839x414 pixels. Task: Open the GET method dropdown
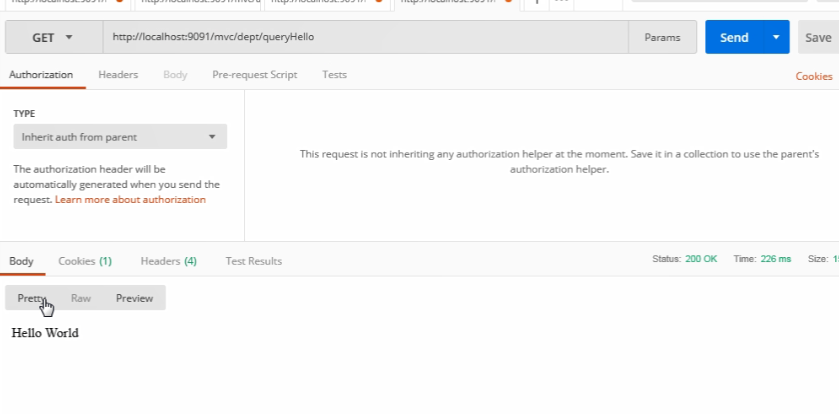point(54,37)
